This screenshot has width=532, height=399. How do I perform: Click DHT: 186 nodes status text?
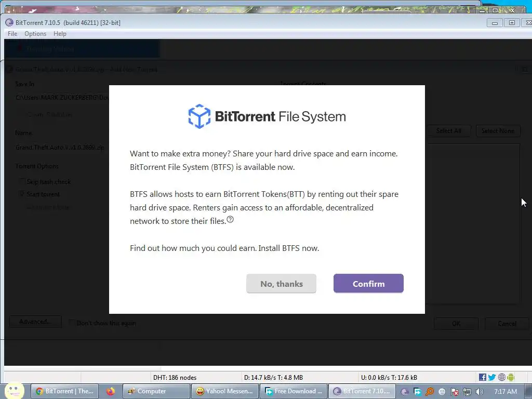click(175, 377)
